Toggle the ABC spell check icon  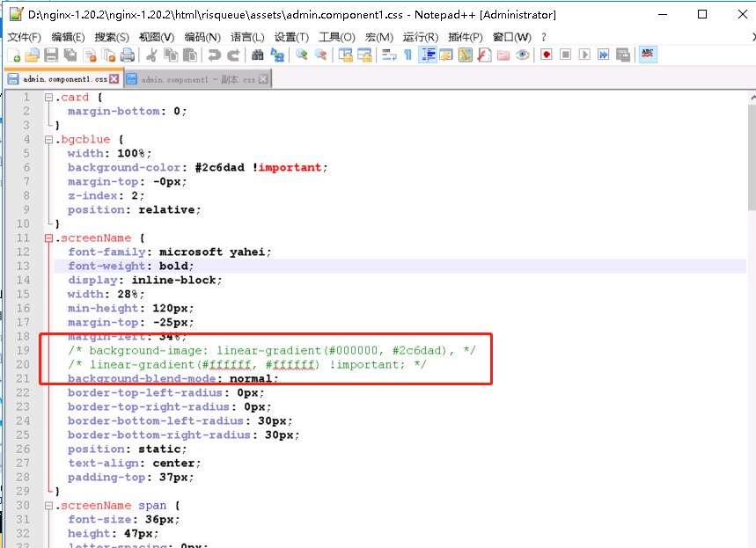tap(648, 55)
